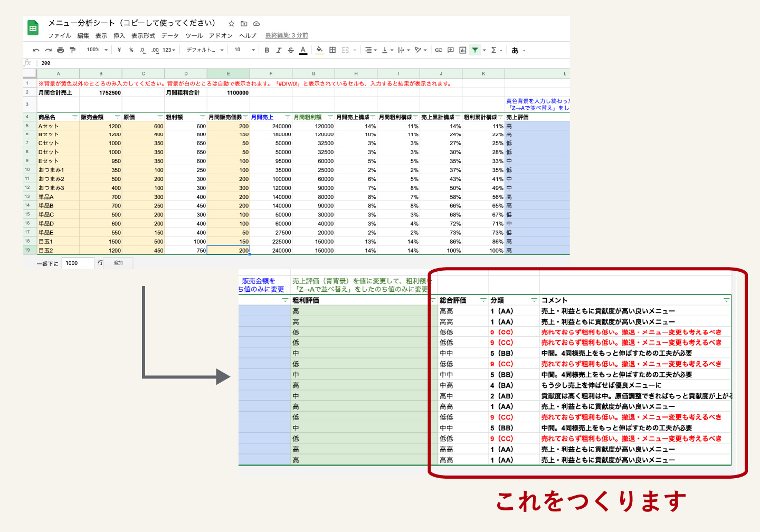Image resolution: width=760 pixels, height=532 pixels.
Task: Open filter for 販売金額 column
Action: (x=117, y=117)
